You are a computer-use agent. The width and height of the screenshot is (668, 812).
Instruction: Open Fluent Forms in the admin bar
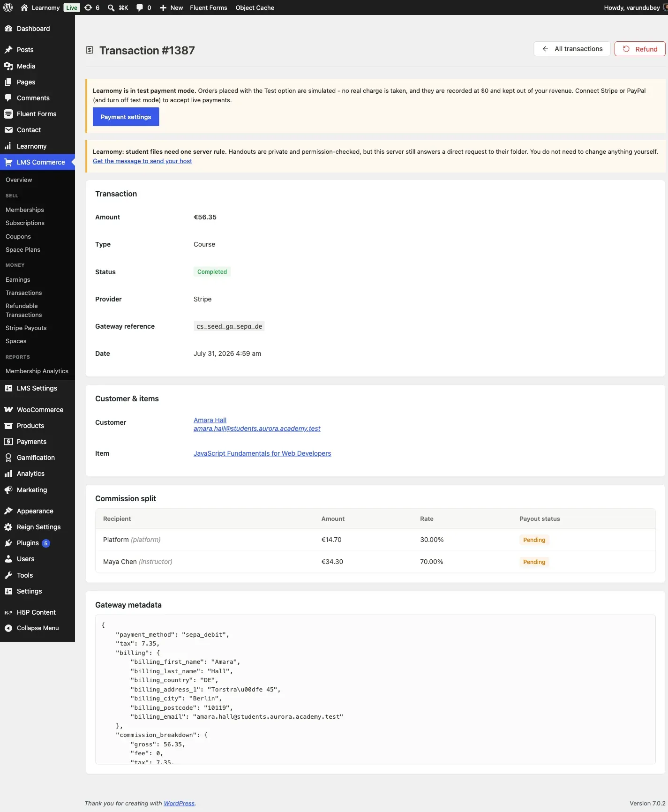(x=209, y=8)
